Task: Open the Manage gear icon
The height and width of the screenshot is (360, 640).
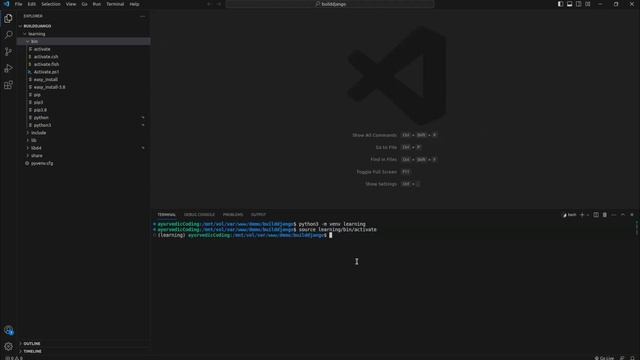Action: 8,347
